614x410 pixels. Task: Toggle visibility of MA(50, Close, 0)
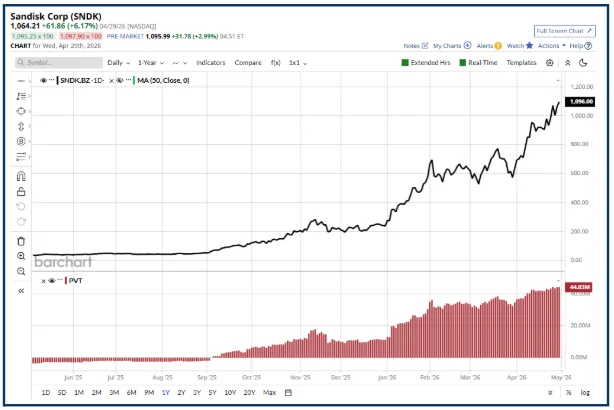120,80
